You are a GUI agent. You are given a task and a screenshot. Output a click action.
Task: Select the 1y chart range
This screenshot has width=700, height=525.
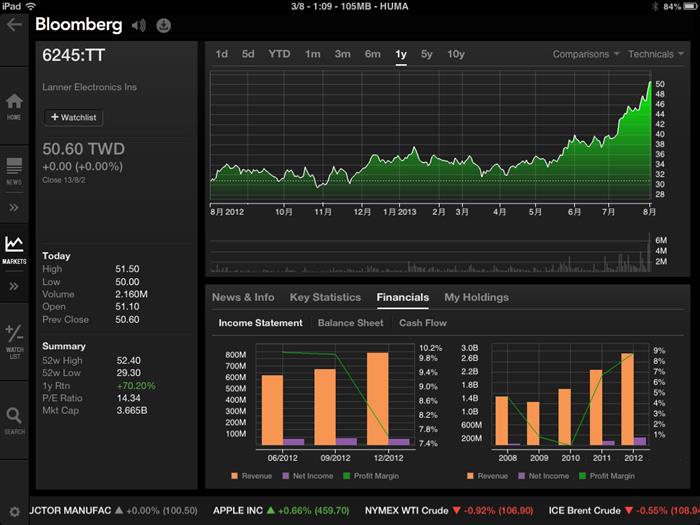point(401,54)
